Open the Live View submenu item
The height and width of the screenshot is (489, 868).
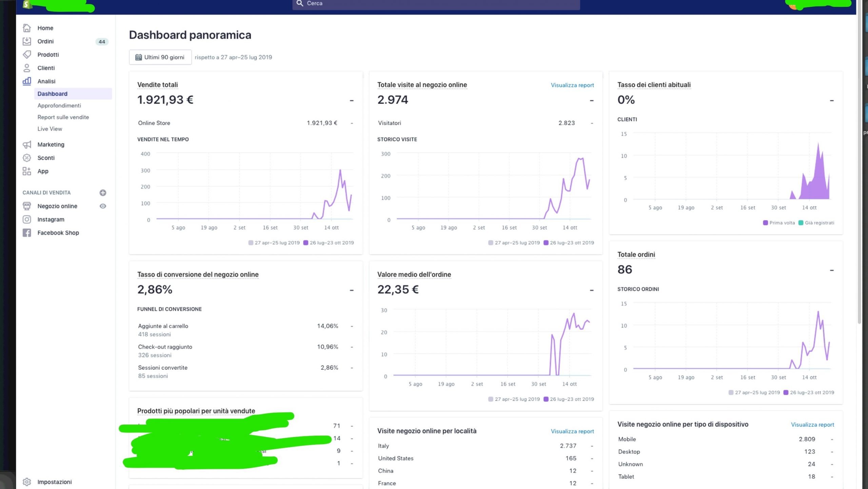click(50, 129)
